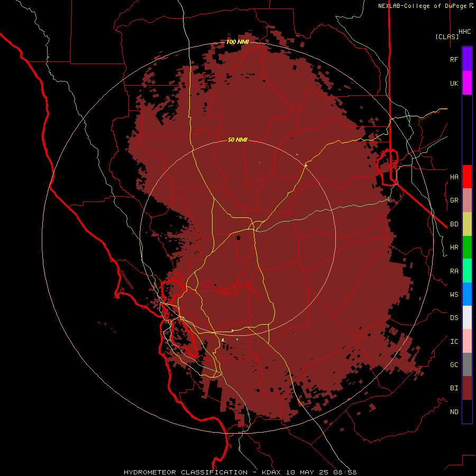Click the HA red legend swatch
The width and height of the screenshot is (476, 476).
coord(467,177)
